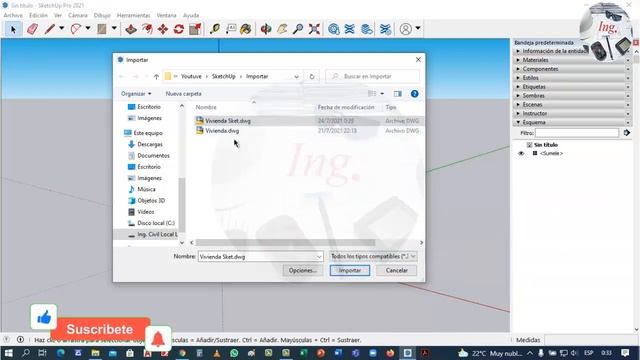Open the Extension Manager
This screenshot has height=360, width=640.
coord(385,29)
